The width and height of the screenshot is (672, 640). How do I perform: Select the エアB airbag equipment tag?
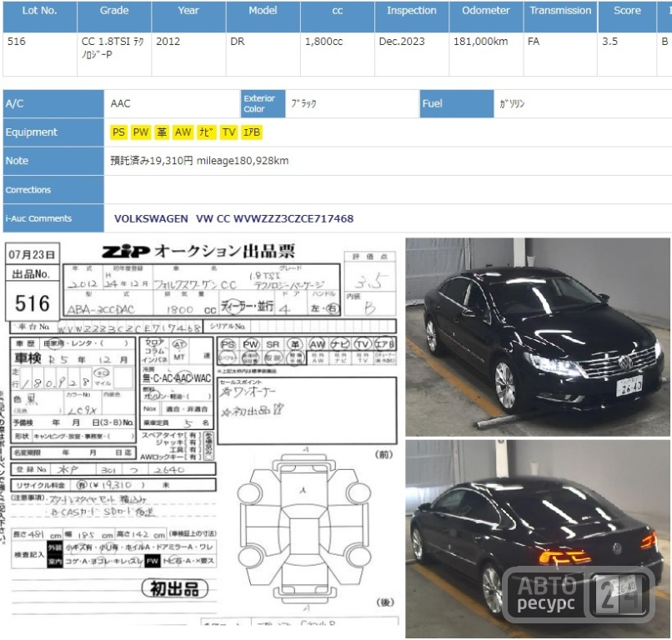252,132
